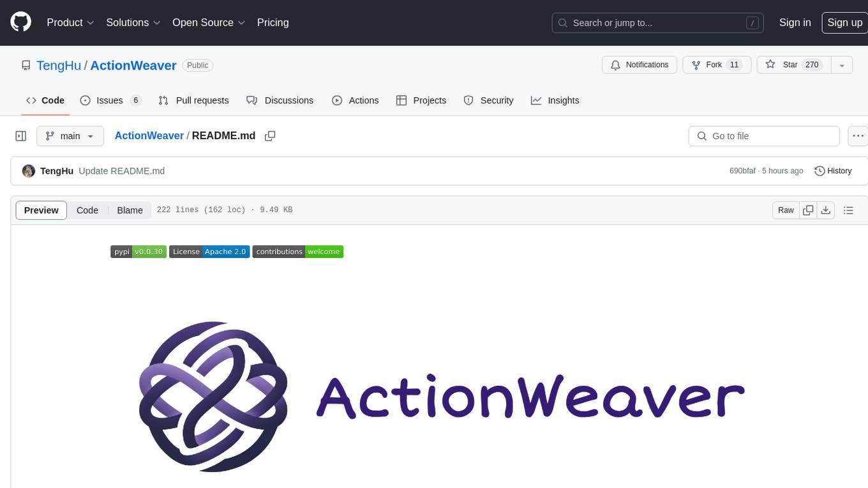Image resolution: width=868 pixels, height=488 pixels.
Task: Open the Pricing page
Action: [273, 22]
